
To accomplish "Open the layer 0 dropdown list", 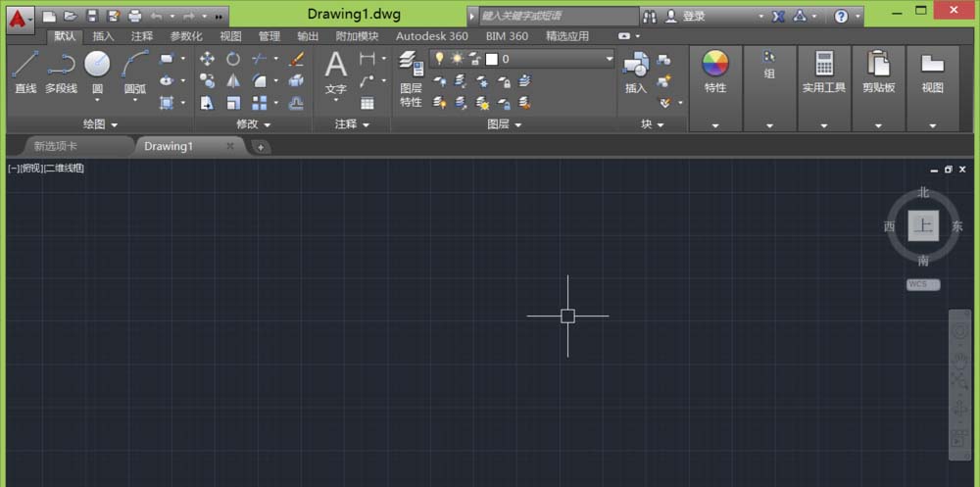I will coord(610,60).
